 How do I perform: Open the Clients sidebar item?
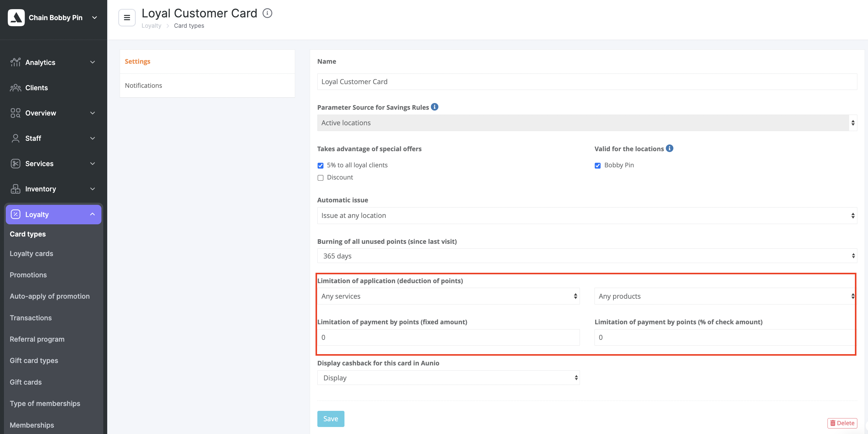(x=54, y=88)
